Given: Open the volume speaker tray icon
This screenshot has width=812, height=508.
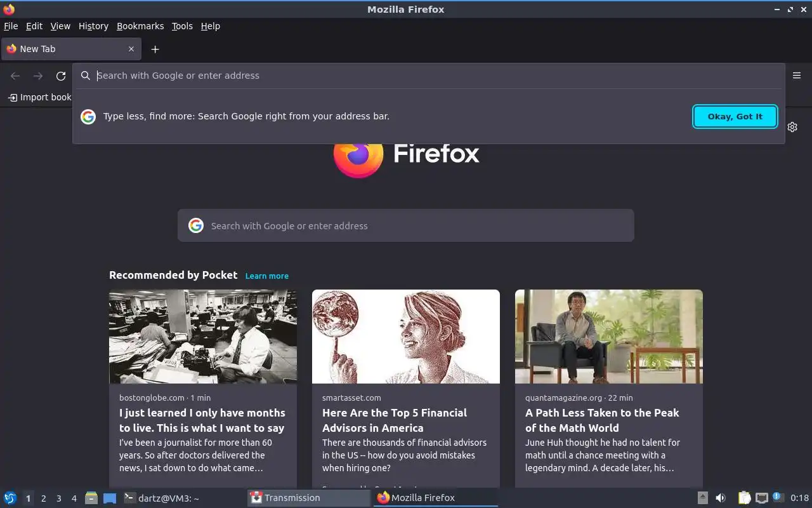Looking at the screenshot, I should tap(721, 498).
